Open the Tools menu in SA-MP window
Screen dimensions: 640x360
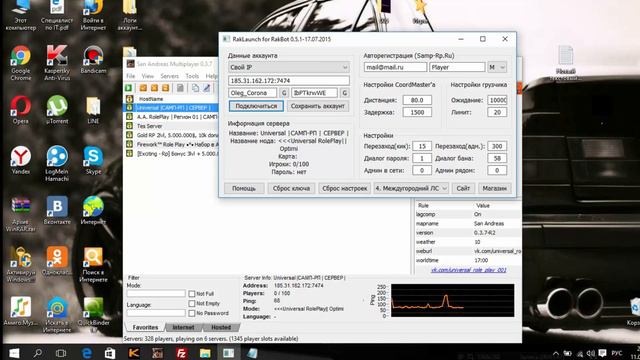pyautogui.click(x=192, y=76)
